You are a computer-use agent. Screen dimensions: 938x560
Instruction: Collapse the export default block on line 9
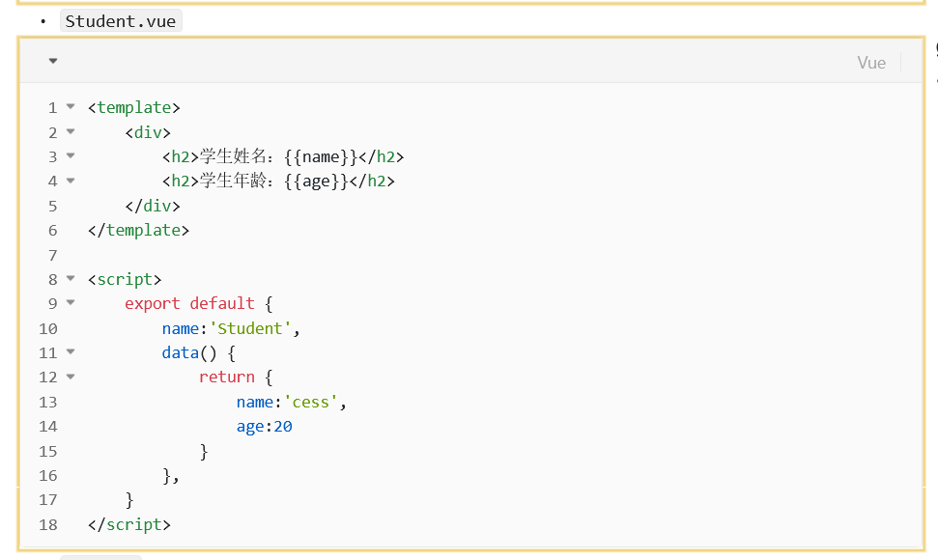pos(71,303)
